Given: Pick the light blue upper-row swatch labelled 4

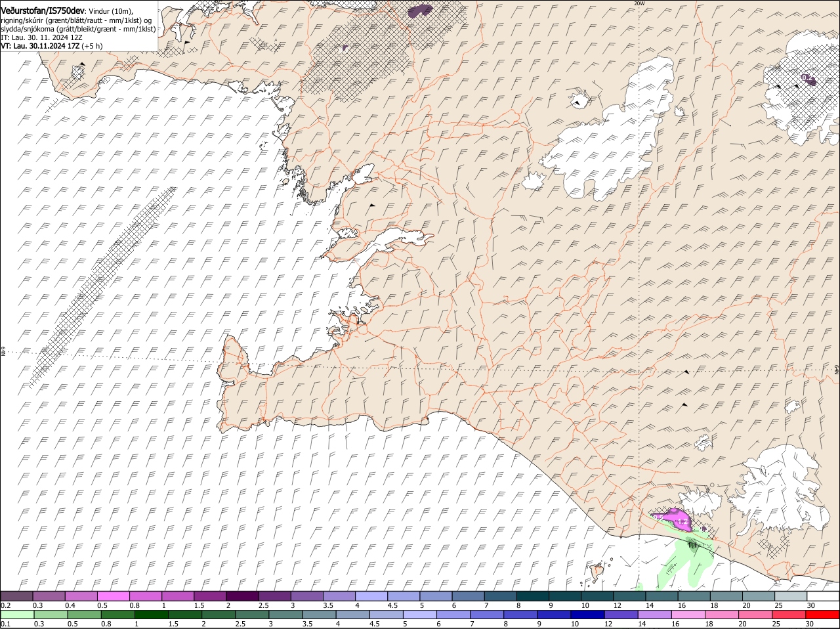Looking at the screenshot, I should (371, 596).
